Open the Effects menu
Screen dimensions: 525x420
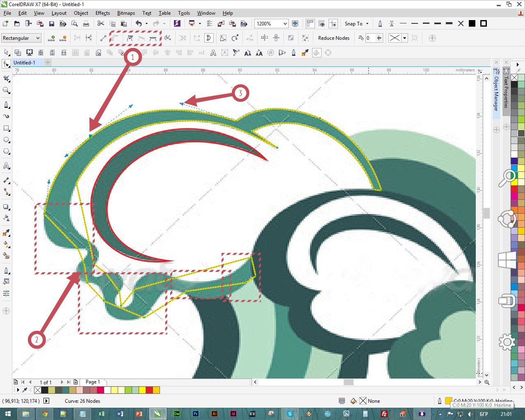click(x=103, y=13)
